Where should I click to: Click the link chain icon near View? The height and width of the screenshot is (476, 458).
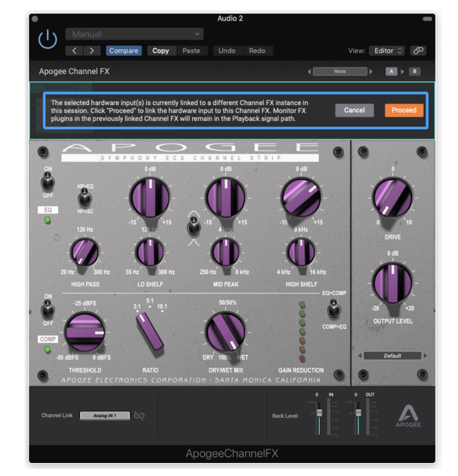(418, 51)
